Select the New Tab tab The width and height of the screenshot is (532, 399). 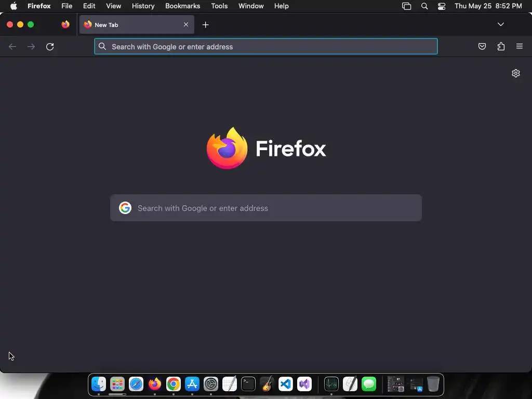pyautogui.click(x=137, y=24)
